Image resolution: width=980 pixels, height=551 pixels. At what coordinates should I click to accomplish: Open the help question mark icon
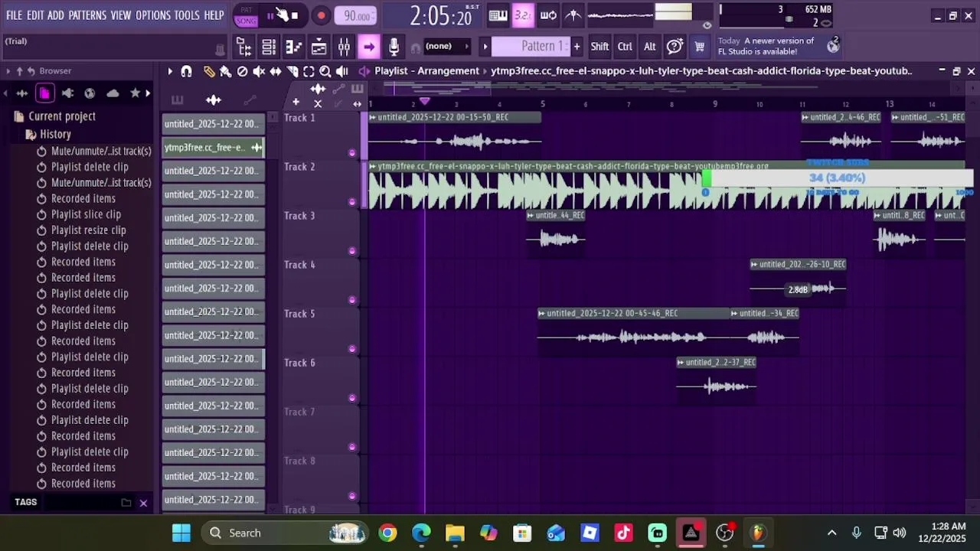(x=675, y=47)
